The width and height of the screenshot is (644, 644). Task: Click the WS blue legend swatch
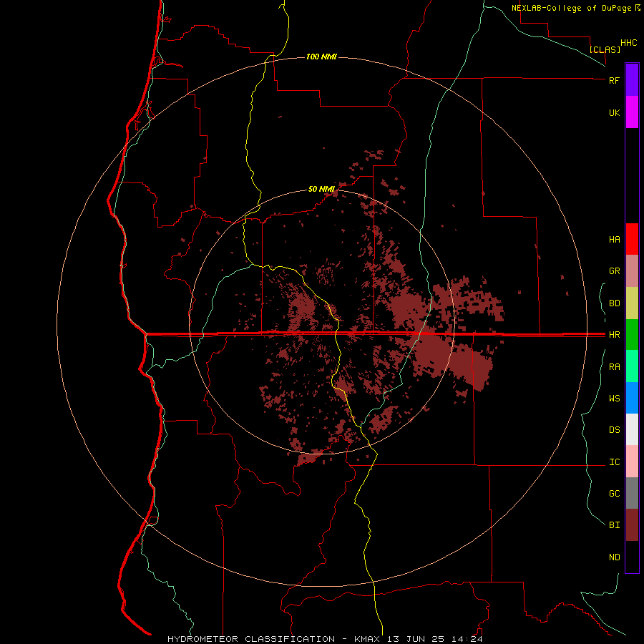(x=632, y=398)
